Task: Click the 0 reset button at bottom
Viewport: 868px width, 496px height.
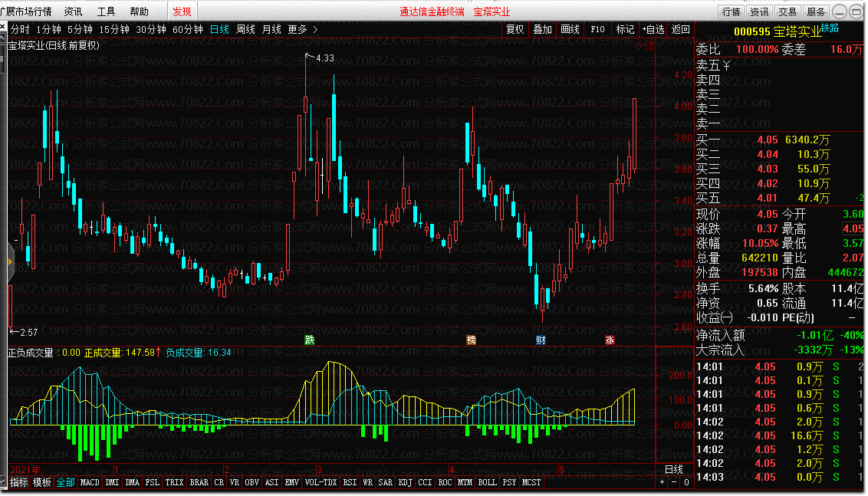Action: (x=686, y=482)
